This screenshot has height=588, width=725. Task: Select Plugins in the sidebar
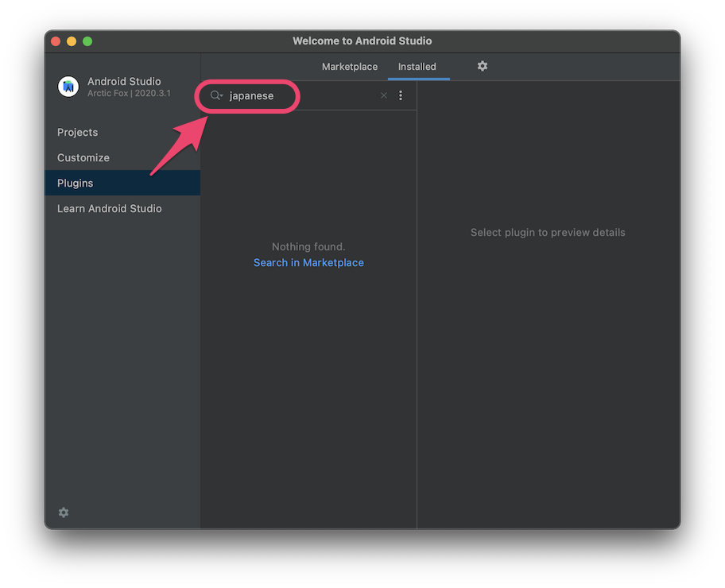tap(122, 183)
